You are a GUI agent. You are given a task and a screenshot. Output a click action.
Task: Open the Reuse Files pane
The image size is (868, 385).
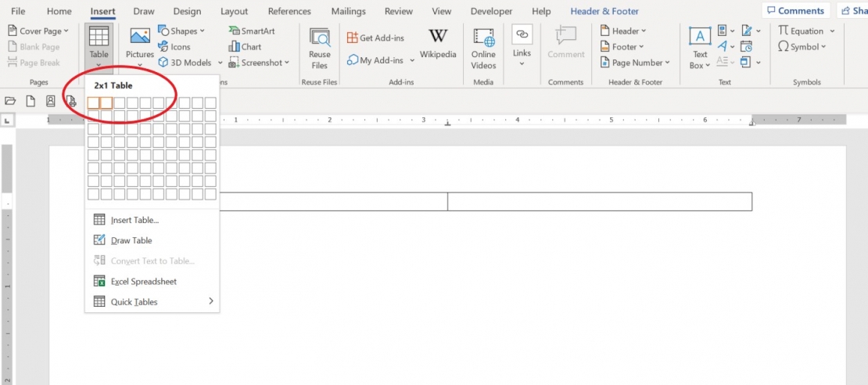click(319, 49)
